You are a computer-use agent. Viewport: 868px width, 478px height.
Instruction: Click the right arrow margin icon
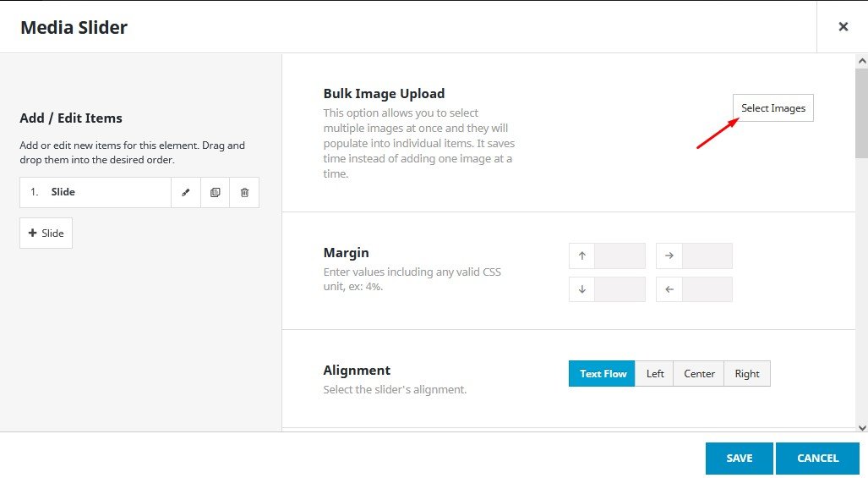[x=669, y=256]
